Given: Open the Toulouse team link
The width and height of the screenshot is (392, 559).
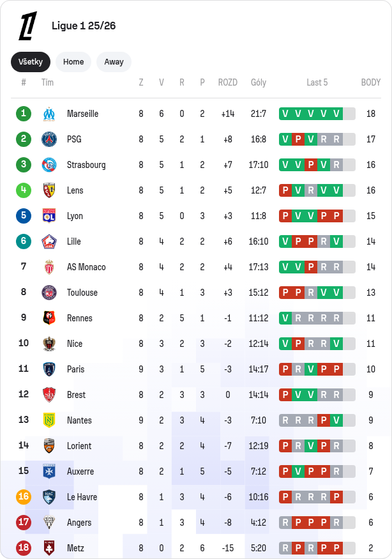Looking at the screenshot, I should 82,293.
